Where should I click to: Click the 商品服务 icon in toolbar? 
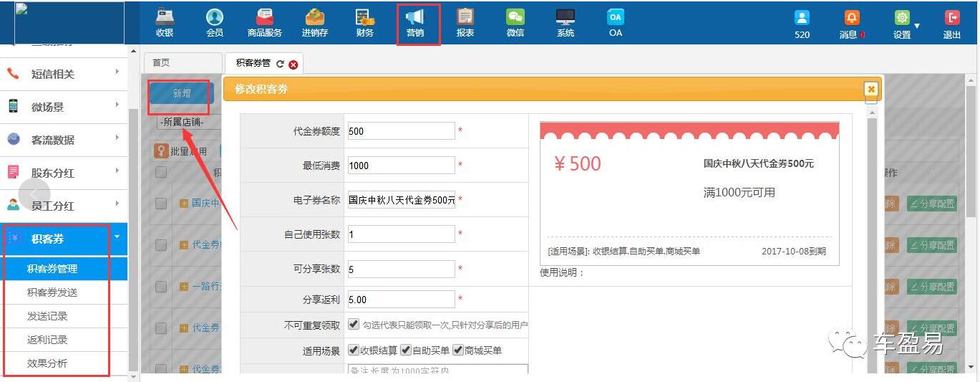click(x=264, y=22)
